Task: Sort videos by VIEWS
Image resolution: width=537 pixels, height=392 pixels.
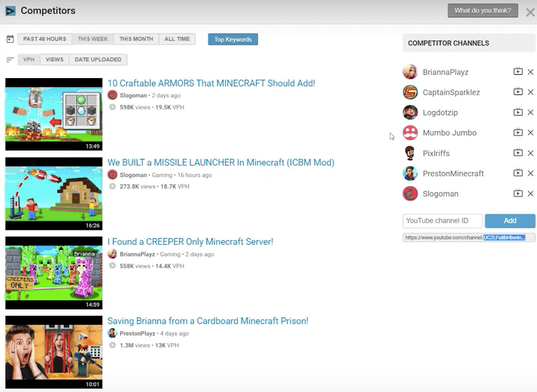Action: click(54, 59)
